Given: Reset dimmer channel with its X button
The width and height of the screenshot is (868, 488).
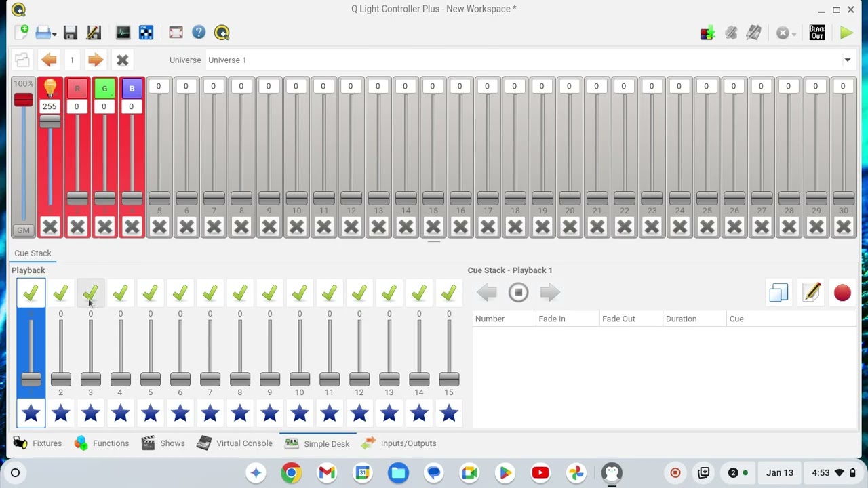Looking at the screenshot, I should point(50,226).
